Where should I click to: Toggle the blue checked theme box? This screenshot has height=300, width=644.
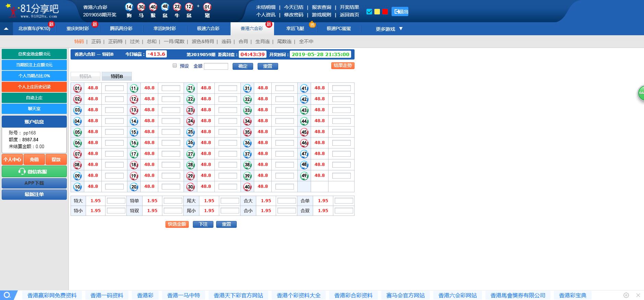tap(369, 12)
